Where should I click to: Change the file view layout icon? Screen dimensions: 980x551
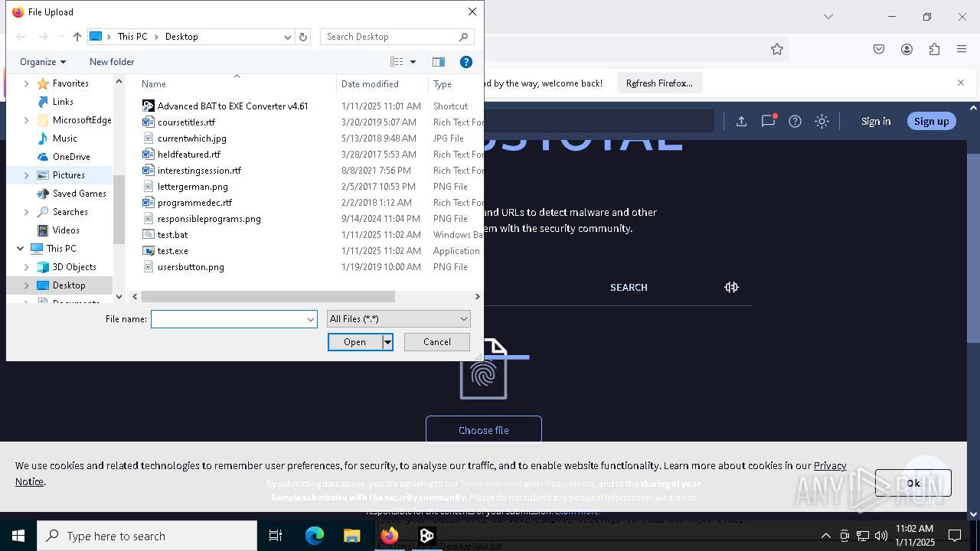coord(397,62)
